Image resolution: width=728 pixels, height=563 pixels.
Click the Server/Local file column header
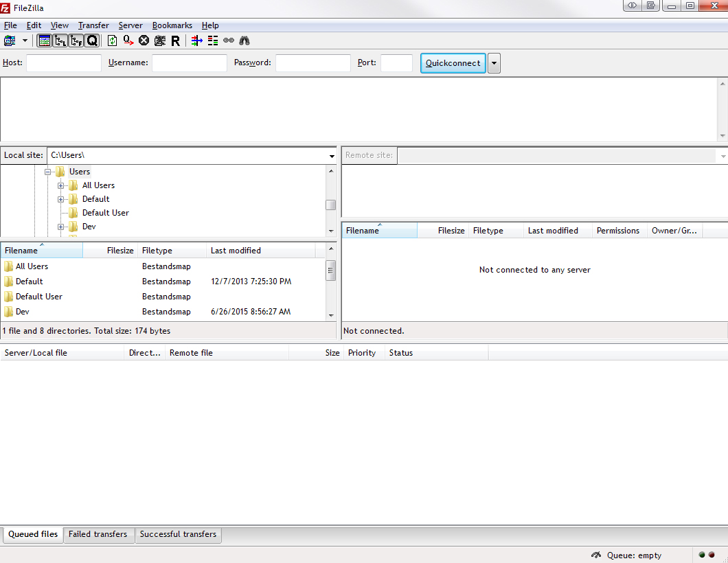click(62, 353)
